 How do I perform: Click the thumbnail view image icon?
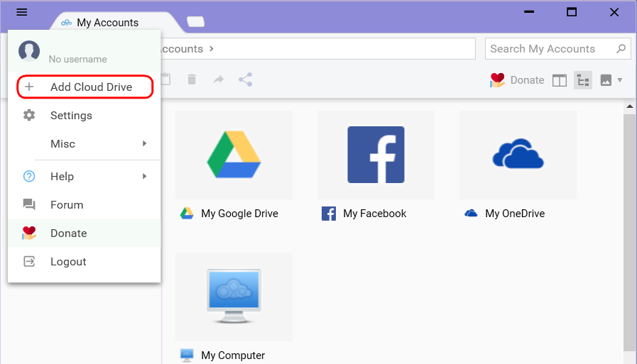(x=606, y=80)
